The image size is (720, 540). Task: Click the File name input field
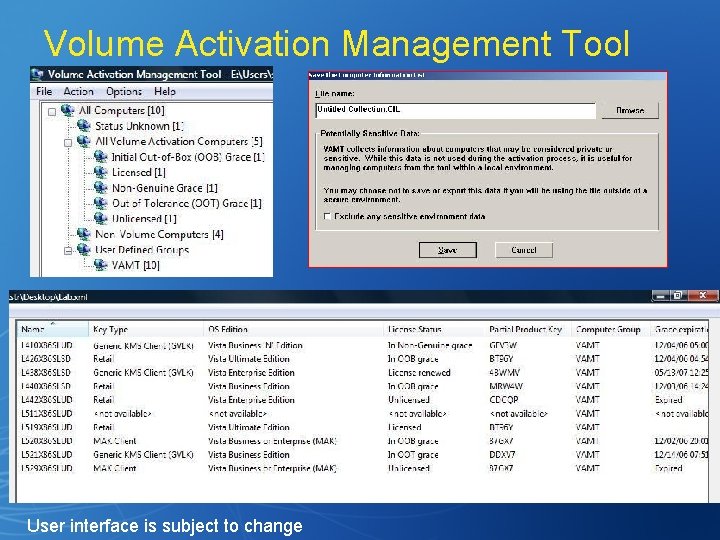click(456, 110)
